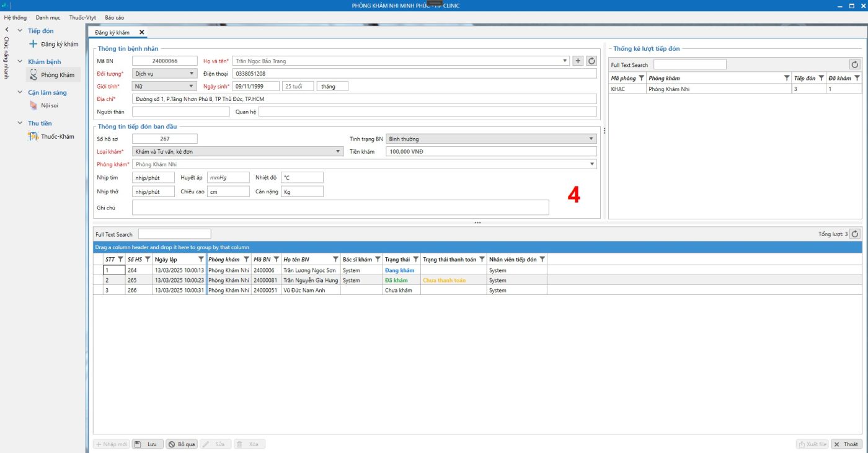The height and width of the screenshot is (453, 868).
Task: Click filter icon on Trạng thái column
Action: tap(417, 259)
